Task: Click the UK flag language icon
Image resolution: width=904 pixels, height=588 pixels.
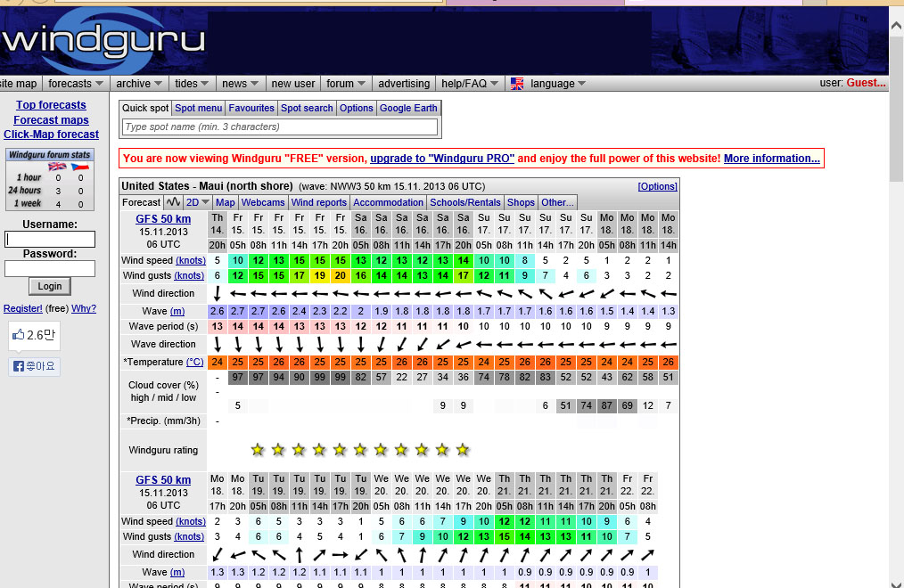Action: (x=516, y=84)
